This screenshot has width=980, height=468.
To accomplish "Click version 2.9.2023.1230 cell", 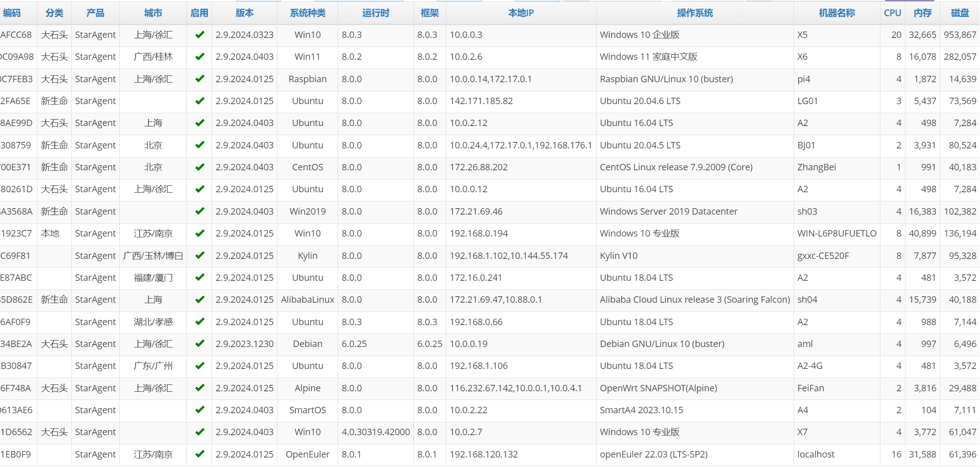I will 244,344.
